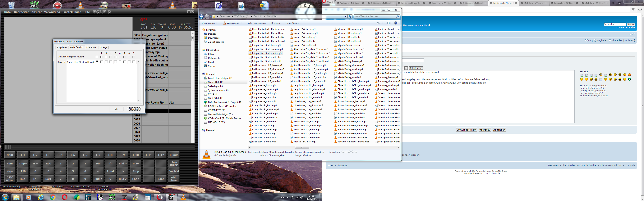644x201 pixels.
Task: Click the Explorer back navigation arrow
Action: point(201,16)
